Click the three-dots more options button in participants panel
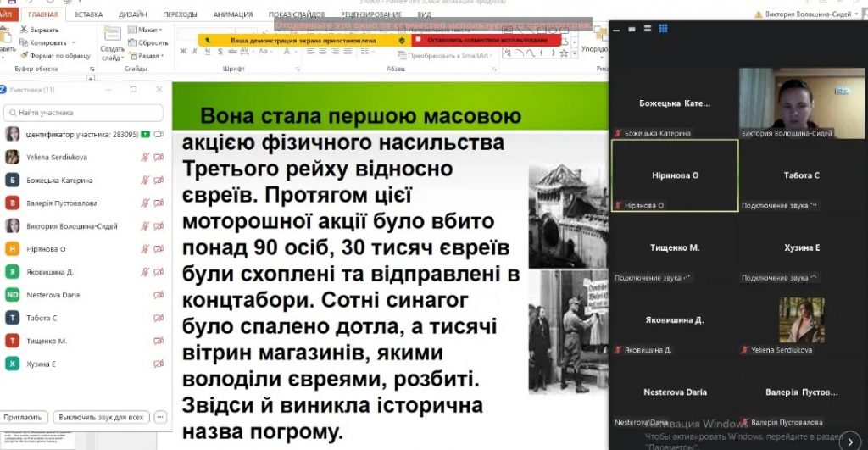 tap(161, 417)
